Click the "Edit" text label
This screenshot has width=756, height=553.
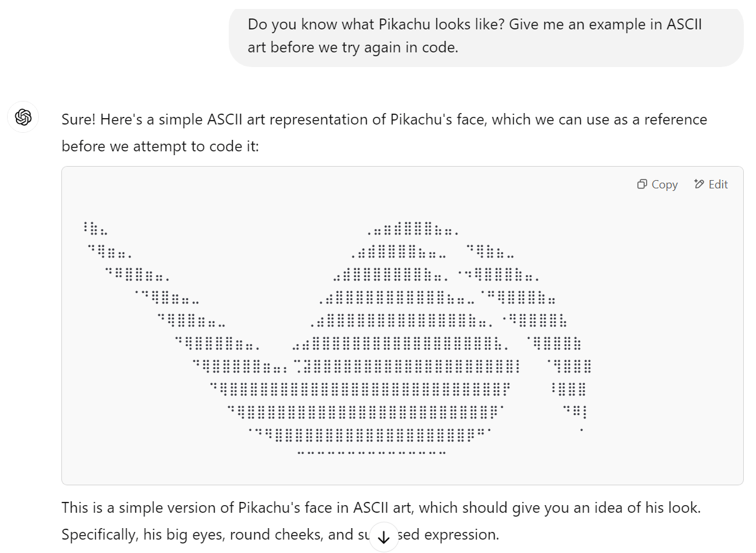(x=718, y=185)
